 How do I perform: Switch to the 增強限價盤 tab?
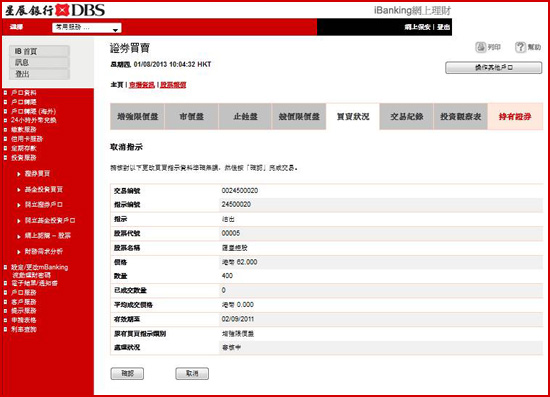tap(137, 116)
